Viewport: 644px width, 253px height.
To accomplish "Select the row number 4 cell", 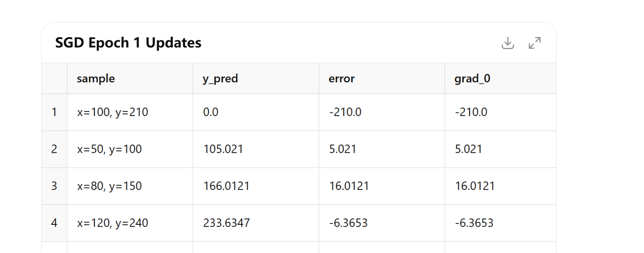I will tap(54, 223).
